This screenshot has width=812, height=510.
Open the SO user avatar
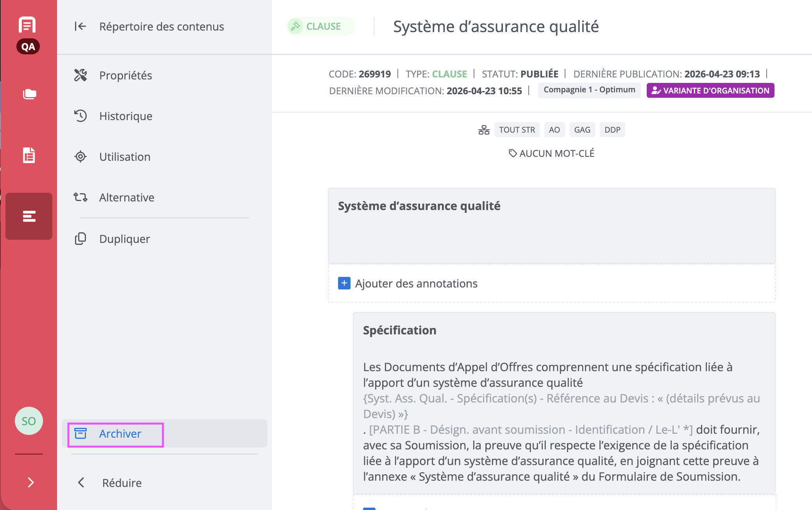point(29,421)
